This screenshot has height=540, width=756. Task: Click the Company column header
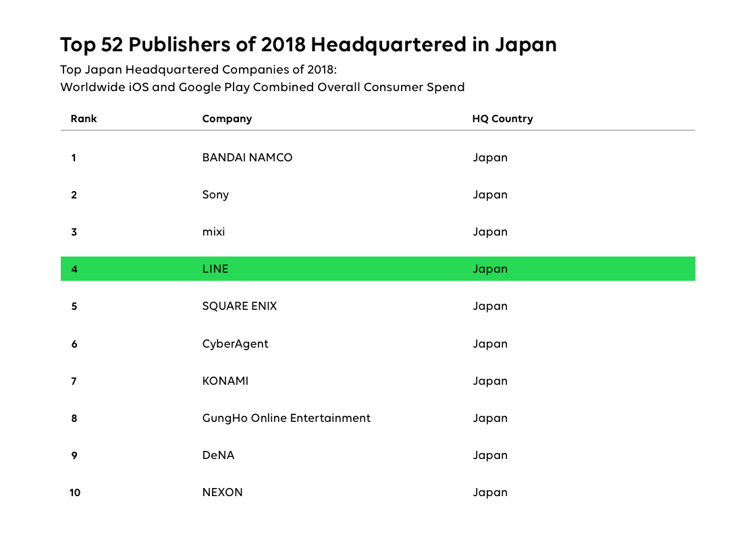pos(227,119)
